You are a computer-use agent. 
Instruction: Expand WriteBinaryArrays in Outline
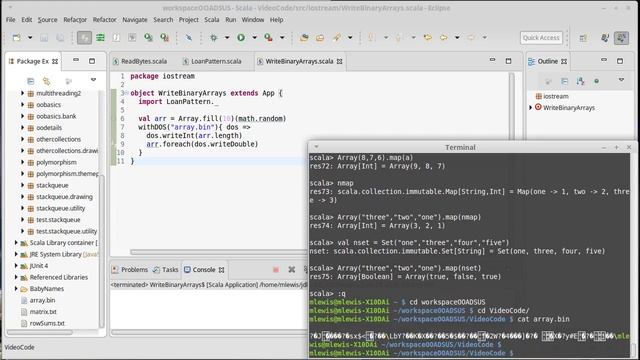click(531, 108)
